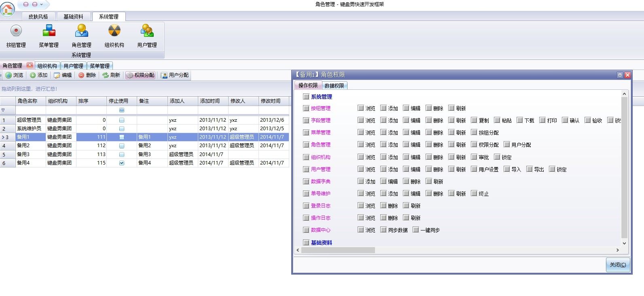Click the 添加 toolbar button
This screenshot has height=296, width=644.
[x=39, y=75]
